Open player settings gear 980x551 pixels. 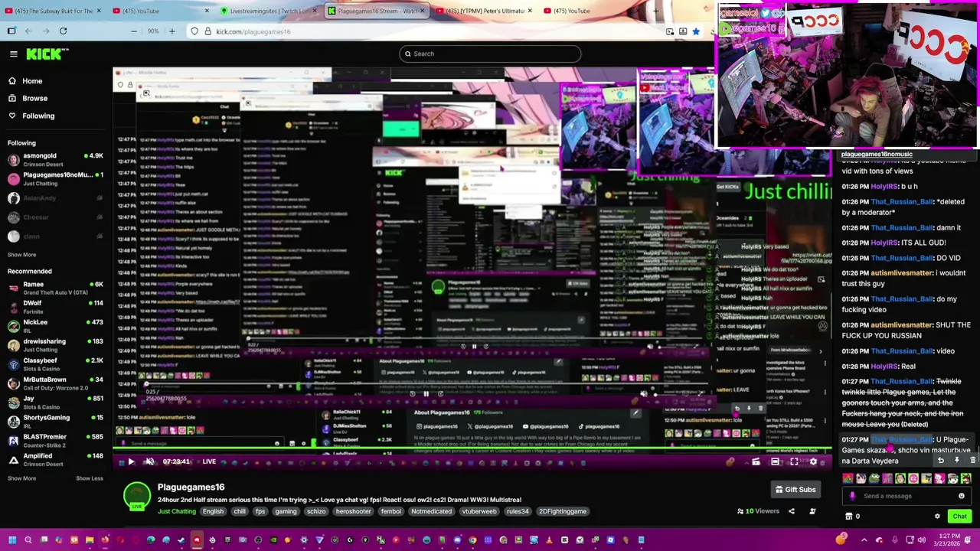[x=813, y=461]
